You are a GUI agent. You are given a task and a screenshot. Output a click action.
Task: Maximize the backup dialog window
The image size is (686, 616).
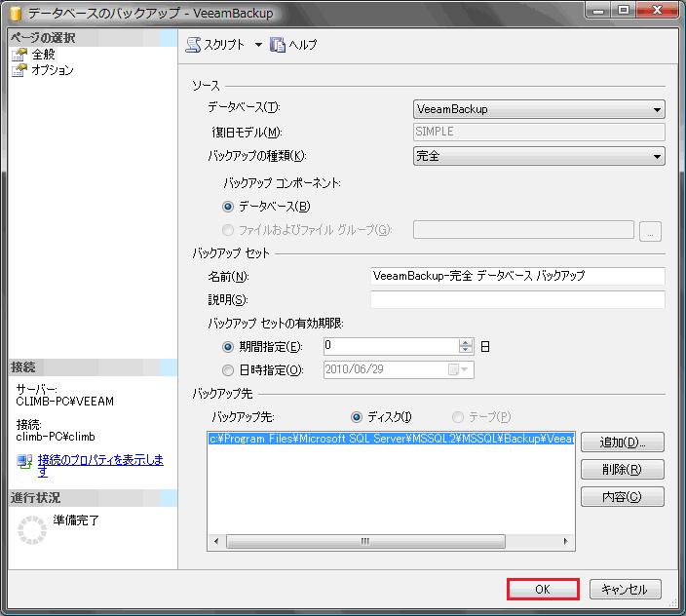(624, 10)
